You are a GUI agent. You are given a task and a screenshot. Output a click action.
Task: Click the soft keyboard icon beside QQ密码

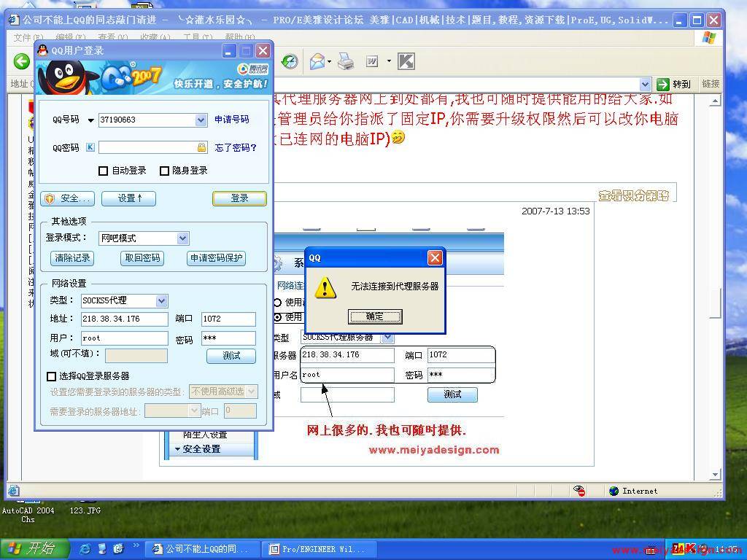point(90,147)
